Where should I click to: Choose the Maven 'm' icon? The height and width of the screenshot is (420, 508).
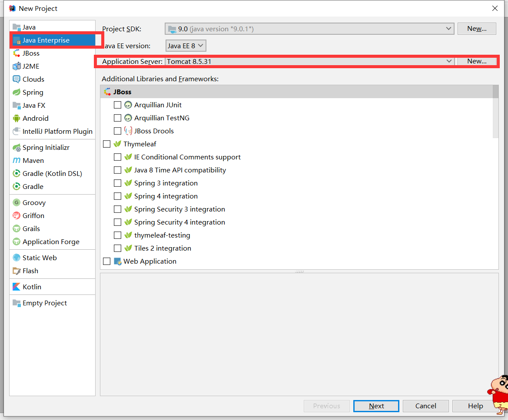[x=17, y=161]
